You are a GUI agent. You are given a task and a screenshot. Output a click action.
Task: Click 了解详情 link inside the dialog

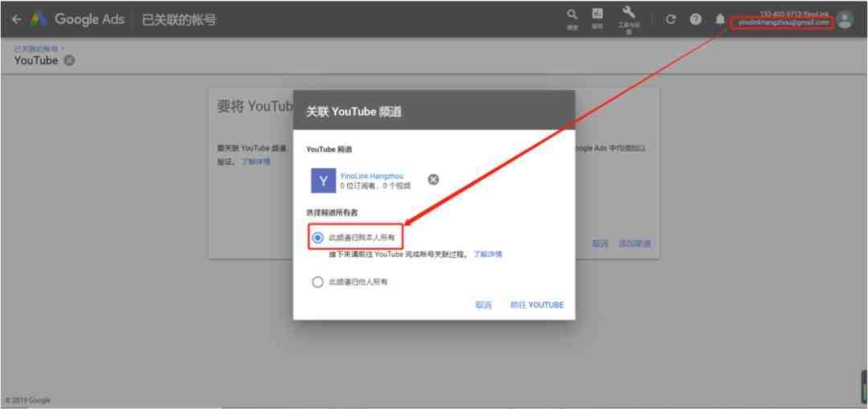(488, 255)
